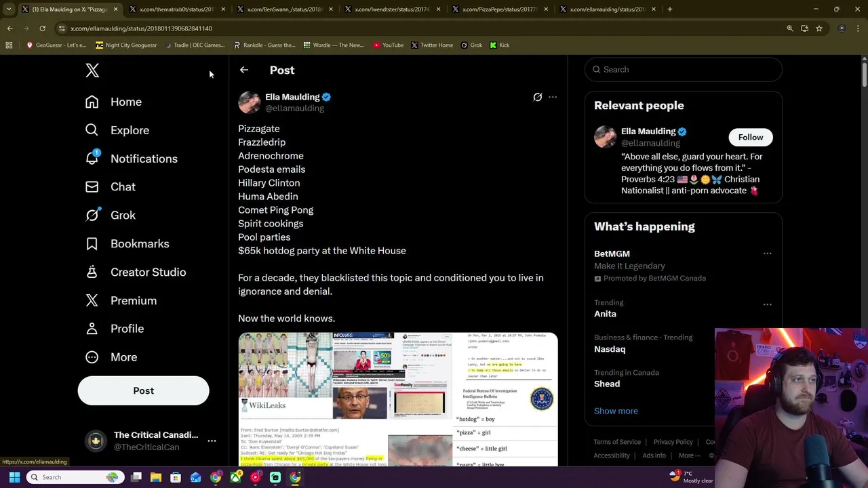
Task: Click the Grok explain icon on the post
Action: pyautogui.click(x=538, y=97)
